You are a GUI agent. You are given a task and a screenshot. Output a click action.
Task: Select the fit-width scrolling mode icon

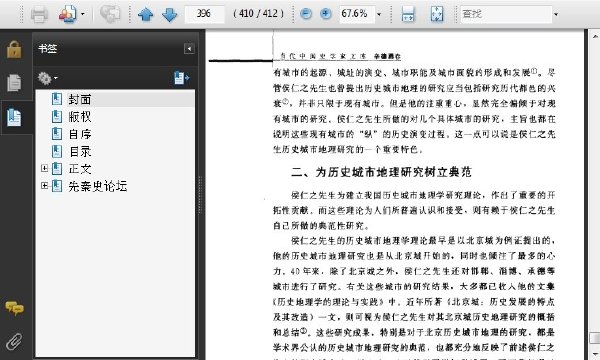pos(408,14)
